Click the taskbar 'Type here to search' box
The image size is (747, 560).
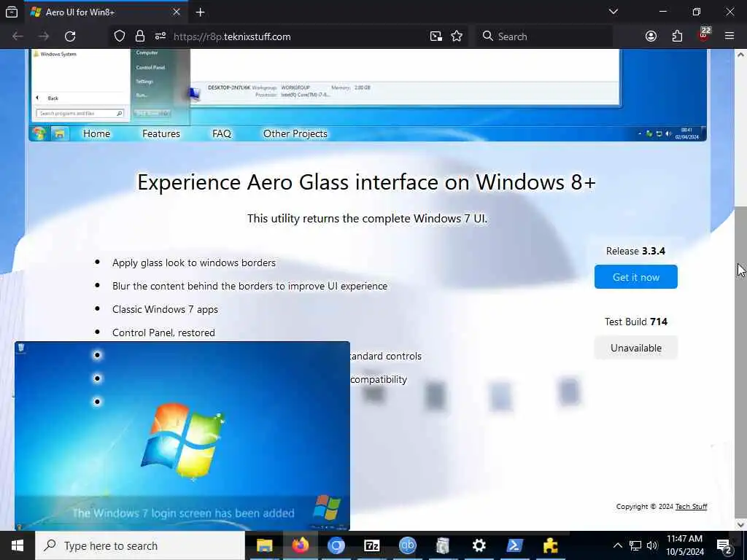pos(140,545)
